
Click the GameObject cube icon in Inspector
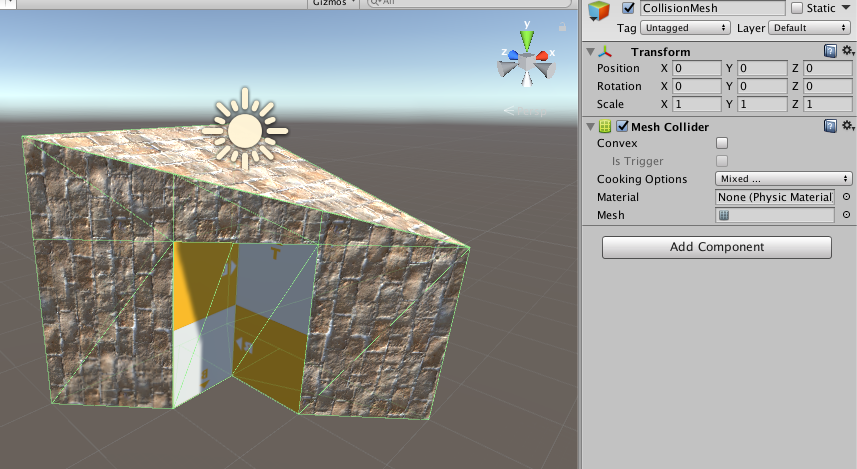pyautogui.click(x=599, y=10)
